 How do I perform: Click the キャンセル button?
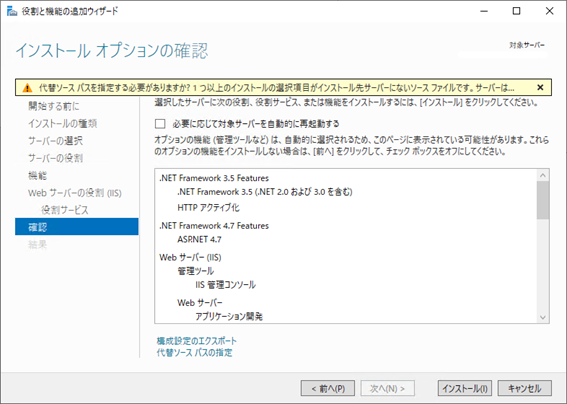click(525, 388)
